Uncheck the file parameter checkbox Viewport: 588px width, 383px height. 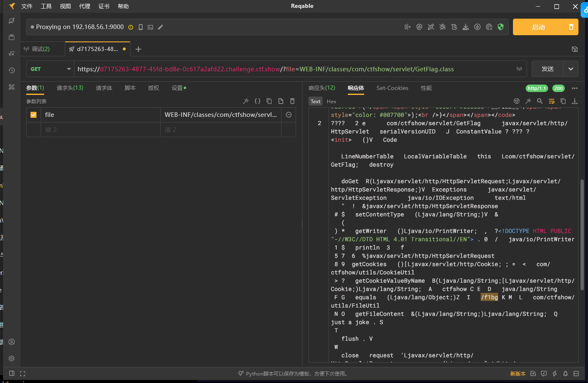pos(34,115)
